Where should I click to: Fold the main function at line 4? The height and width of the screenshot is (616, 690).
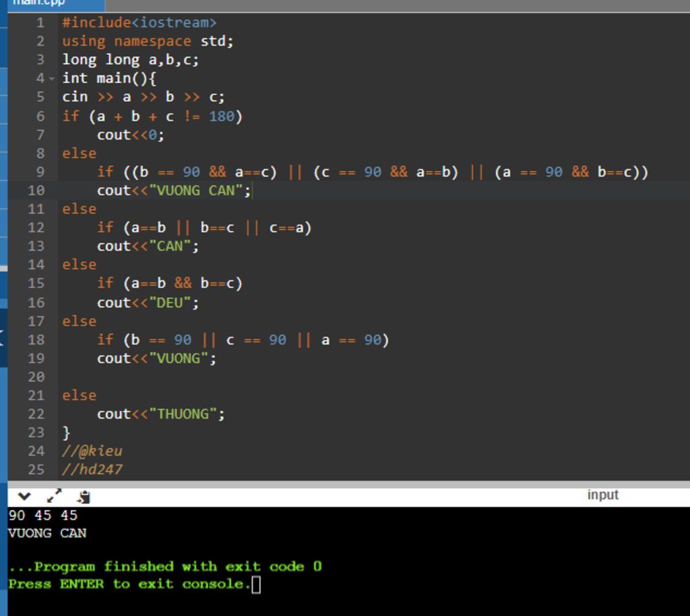52,79
